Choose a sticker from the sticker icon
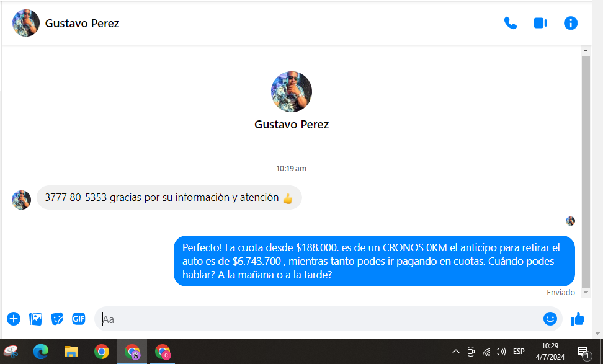 tap(57, 319)
